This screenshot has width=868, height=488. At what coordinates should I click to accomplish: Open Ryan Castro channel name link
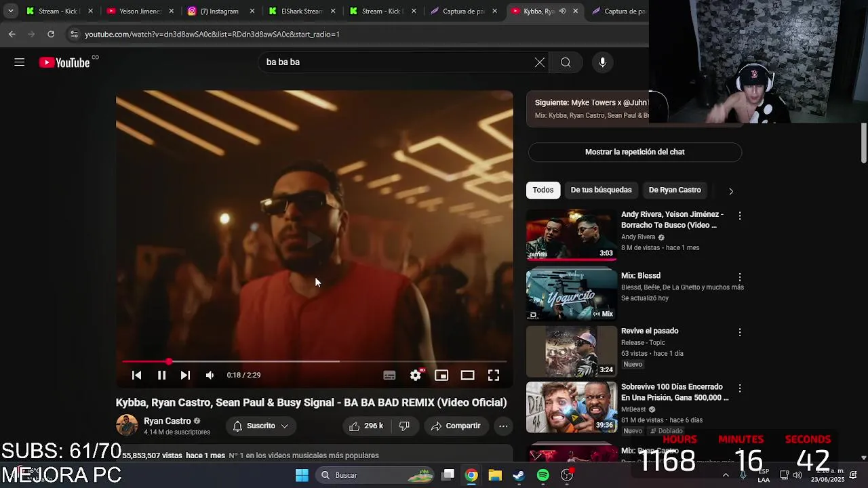click(x=167, y=421)
